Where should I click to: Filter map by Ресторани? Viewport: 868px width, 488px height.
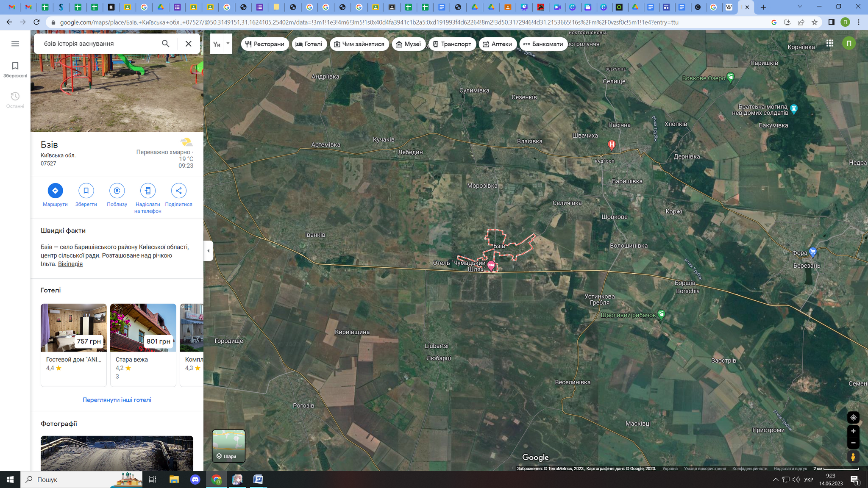click(x=265, y=44)
